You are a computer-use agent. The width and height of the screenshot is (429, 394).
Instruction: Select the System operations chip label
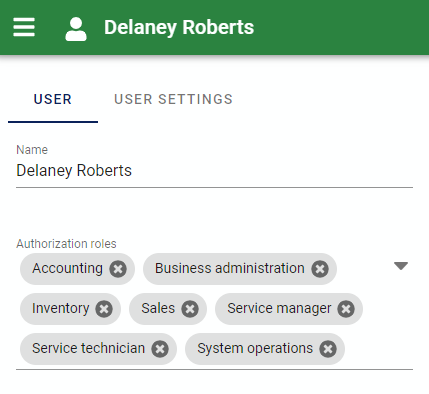tap(255, 348)
